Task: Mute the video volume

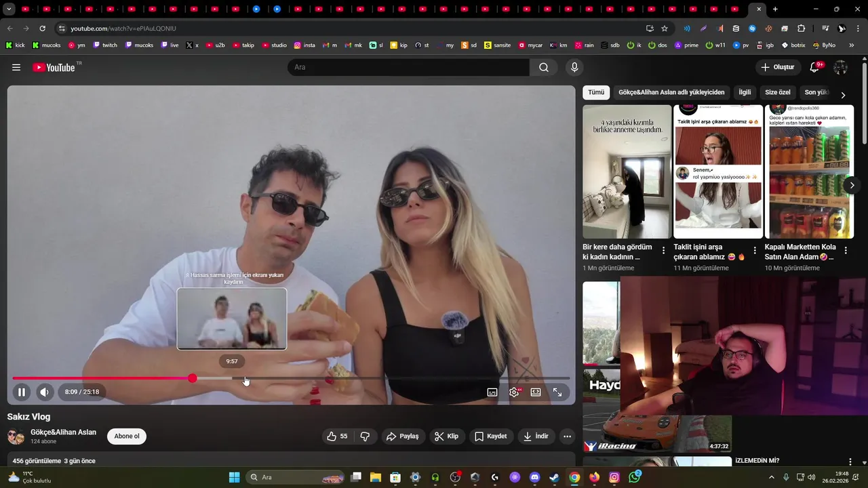Action: [44, 392]
